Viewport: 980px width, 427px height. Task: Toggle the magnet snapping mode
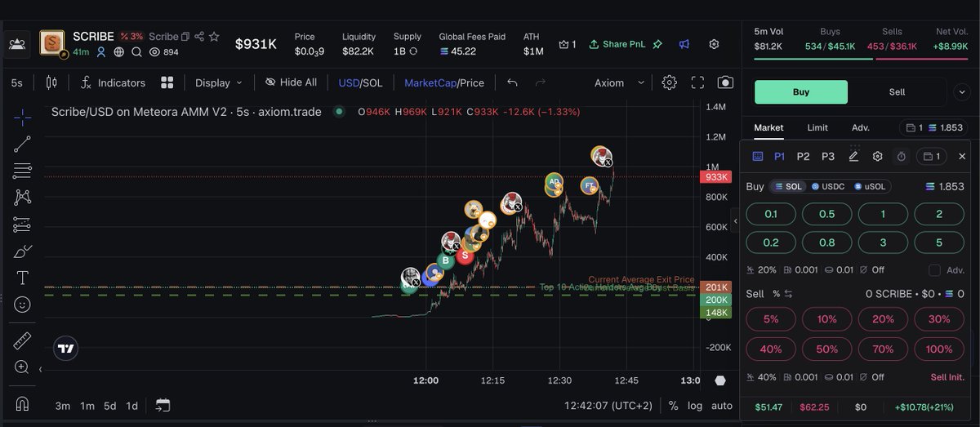pyautogui.click(x=22, y=404)
